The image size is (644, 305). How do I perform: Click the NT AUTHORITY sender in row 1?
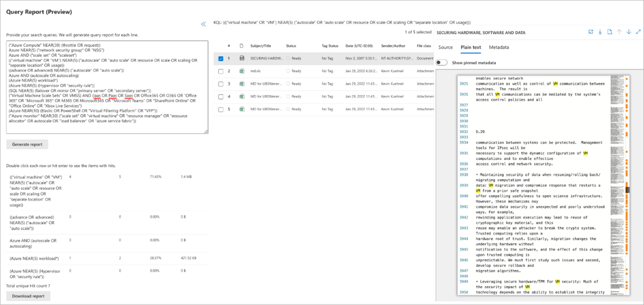(397, 58)
